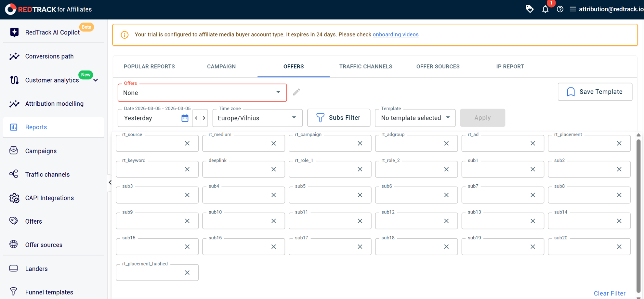Open the Reports chart icon

[14, 127]
